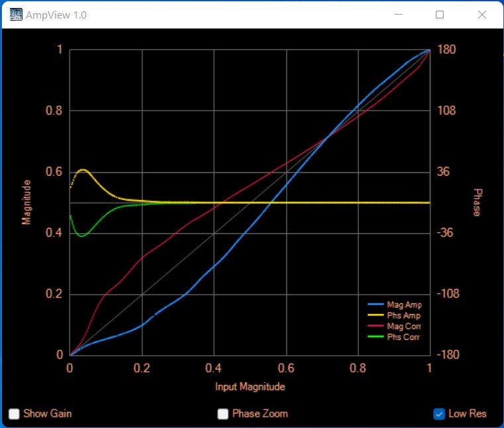Enable the Show Gain checkbox

pyautogui.click(x=14, y=414)
